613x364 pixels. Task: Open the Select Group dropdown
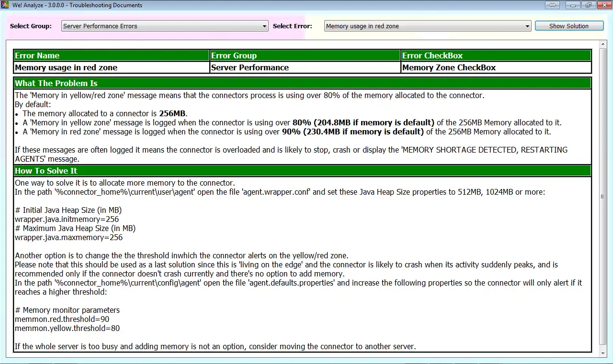165,26
